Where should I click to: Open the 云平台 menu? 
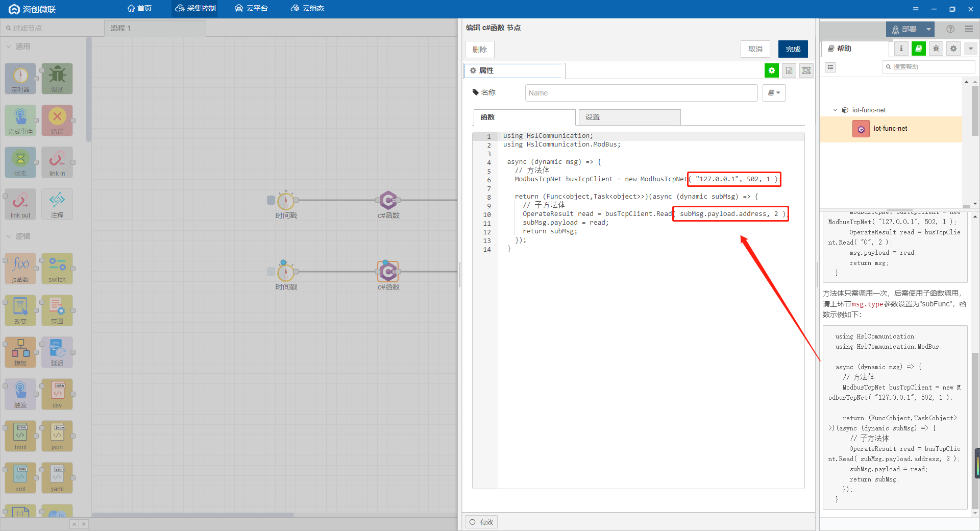point(251,9)
